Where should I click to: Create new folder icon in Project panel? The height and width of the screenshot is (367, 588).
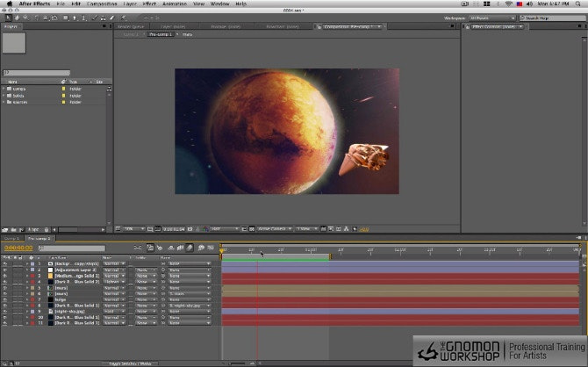pyautogui.click(x=13, y=229)
